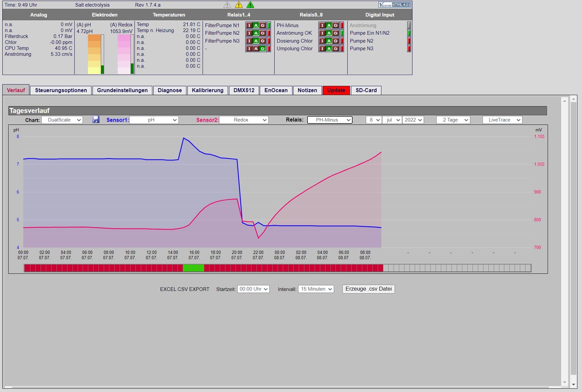This screenshot has width=582, height=392.
Task: Set PH-Minus relay to O
Action: click(335, 25)
